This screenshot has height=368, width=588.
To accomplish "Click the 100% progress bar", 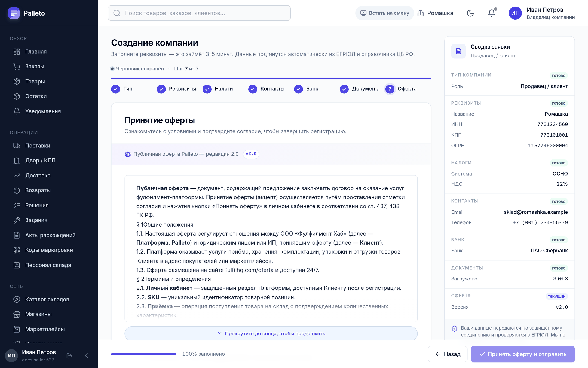I will (x=144, y=354).
